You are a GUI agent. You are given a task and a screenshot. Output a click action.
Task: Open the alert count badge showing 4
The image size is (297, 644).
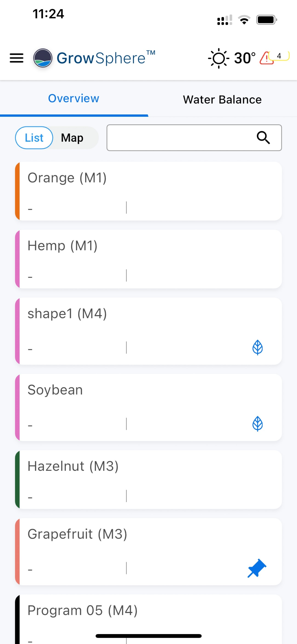280,56
